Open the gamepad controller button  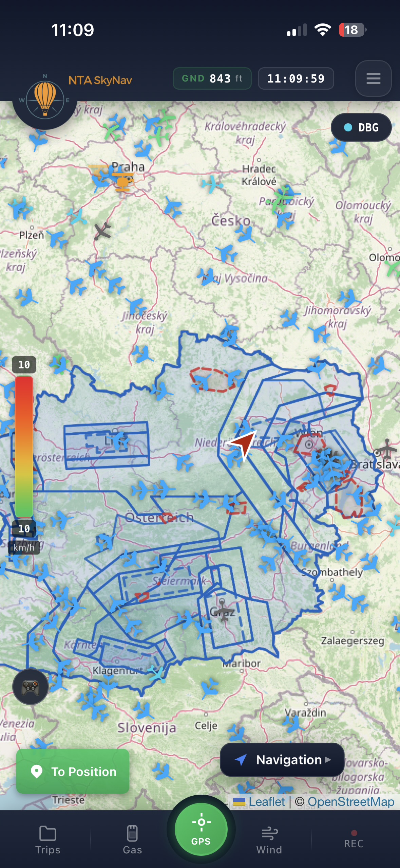point(31,687)
